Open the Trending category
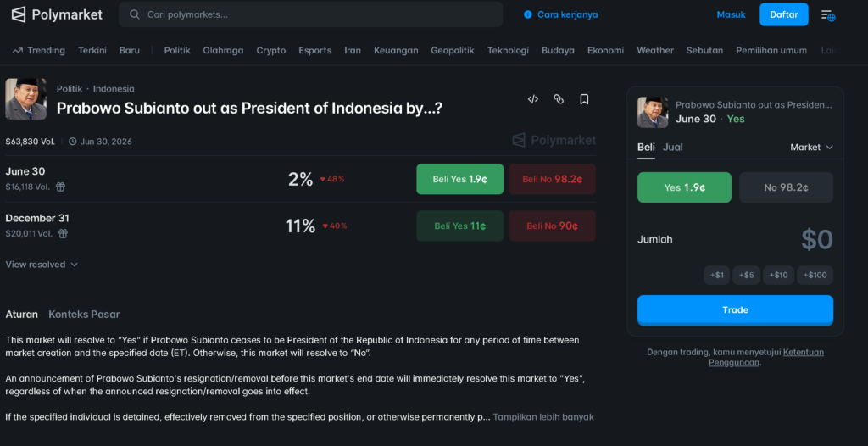 (46, 50)
